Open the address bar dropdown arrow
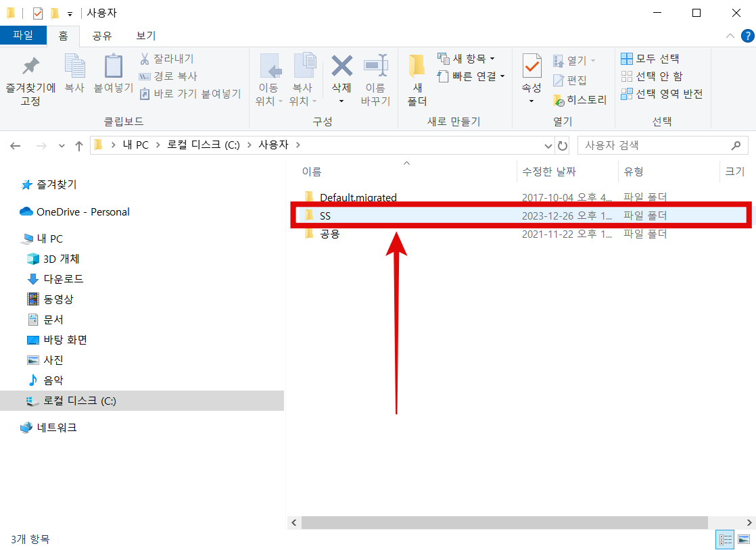 pyautogui.click(x=548, y=145)
